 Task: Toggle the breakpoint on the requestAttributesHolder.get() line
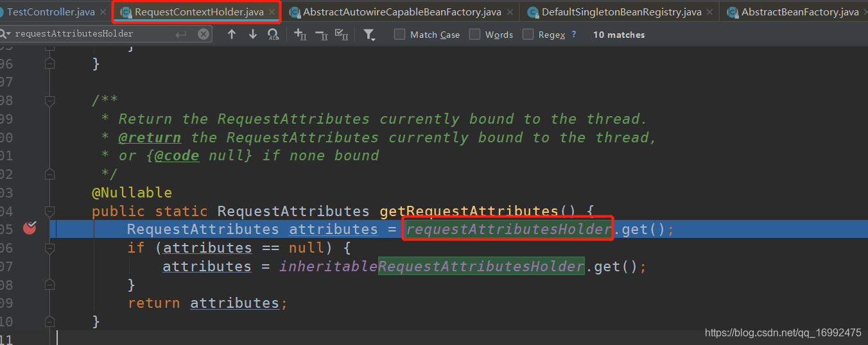30,228
